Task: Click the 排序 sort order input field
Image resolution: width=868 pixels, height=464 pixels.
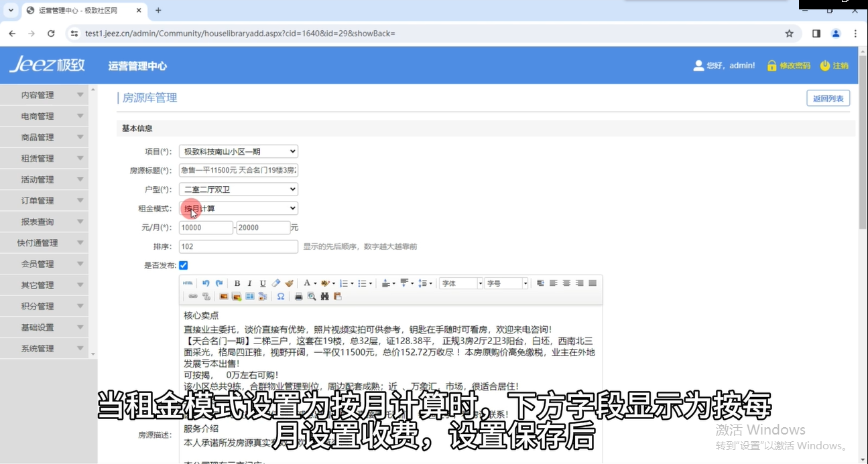Action: (238, 246)
